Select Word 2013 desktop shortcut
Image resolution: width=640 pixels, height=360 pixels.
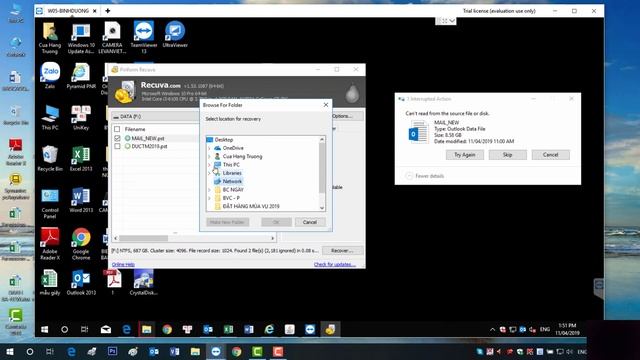81,200
